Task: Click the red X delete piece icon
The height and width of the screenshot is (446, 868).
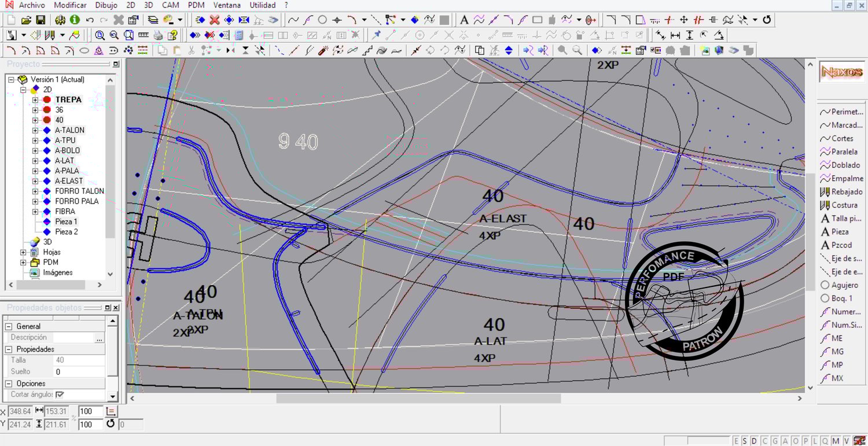Action: pyautogui.click(x=215, y=20)
